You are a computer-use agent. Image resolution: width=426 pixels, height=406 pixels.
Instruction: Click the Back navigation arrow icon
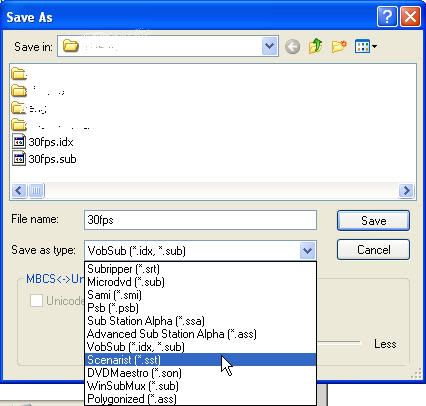point(292,46)
